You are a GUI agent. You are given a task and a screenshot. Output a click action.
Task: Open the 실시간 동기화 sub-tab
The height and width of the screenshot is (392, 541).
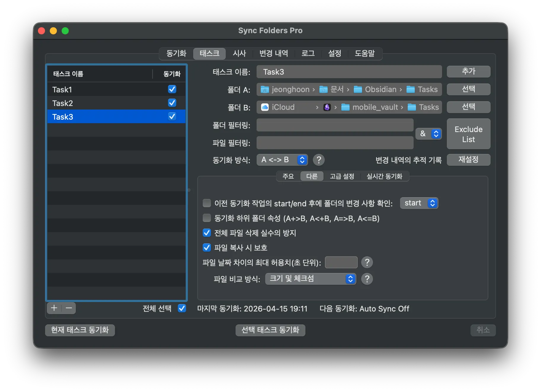click(x=385, y=176)
